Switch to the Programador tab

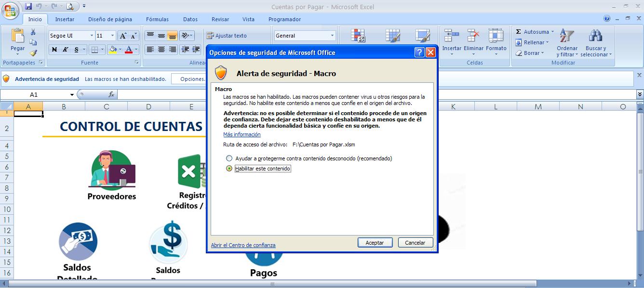(x=284, y=19)
